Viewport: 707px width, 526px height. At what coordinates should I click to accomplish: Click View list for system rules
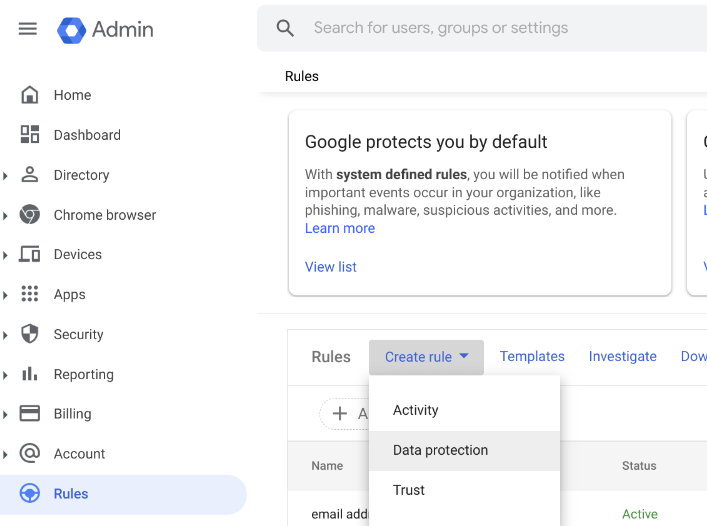coord(331,267)
